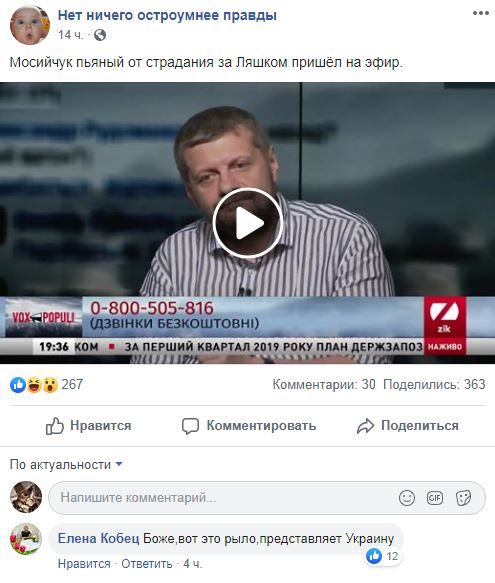Click the laughing haha reaction icon
Image resolution: width=495 pixels, height=583 pixels.
tap(33, 385)
